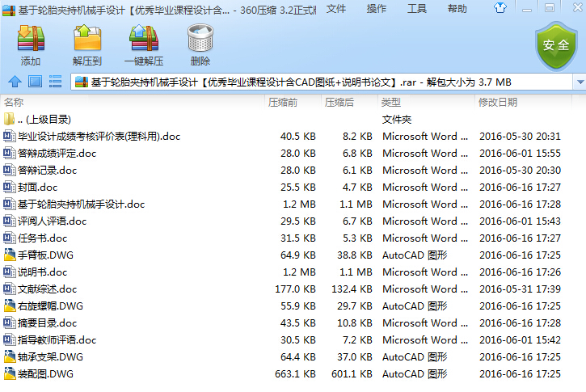Click 40.5 KB original size cell
586x392 pixels.
tap(298, 137)
